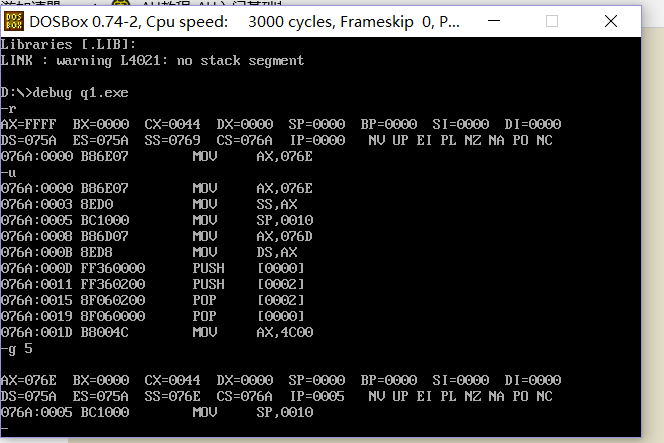Click the '-r' register command
The height and width of the screenshot is (443, 664).
(8, 109)
